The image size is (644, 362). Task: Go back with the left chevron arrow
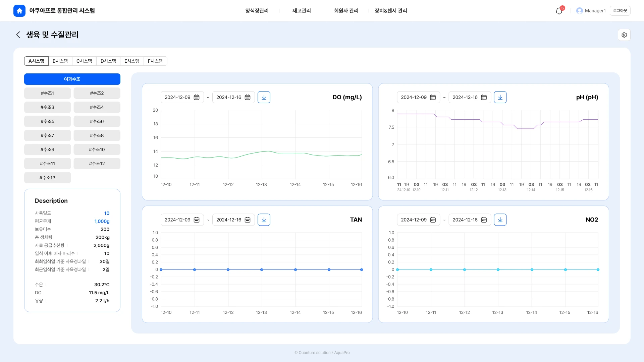coord(18,35)
